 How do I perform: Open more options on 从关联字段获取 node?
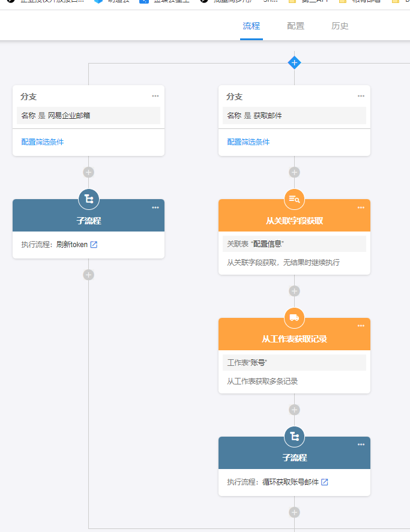tap(361, 208)
